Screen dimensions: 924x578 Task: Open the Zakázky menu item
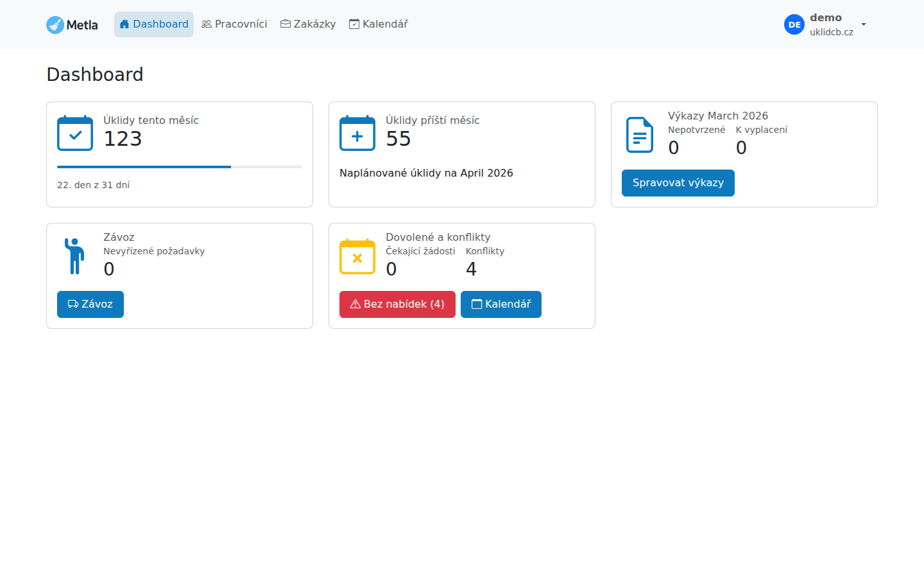308,24
